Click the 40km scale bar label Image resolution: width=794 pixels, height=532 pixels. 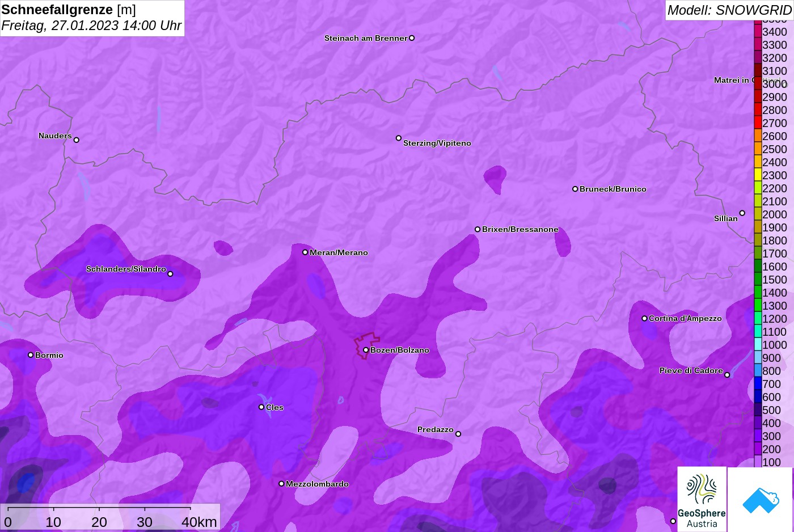click(199, 522)
